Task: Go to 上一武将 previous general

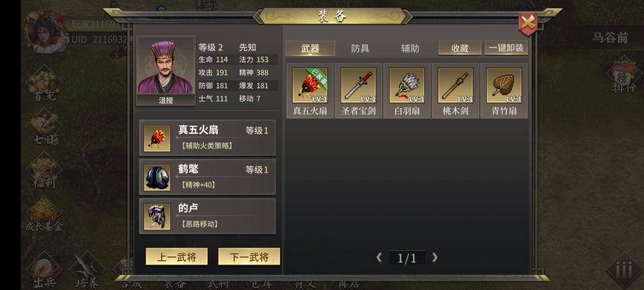Action: (177, 257)
